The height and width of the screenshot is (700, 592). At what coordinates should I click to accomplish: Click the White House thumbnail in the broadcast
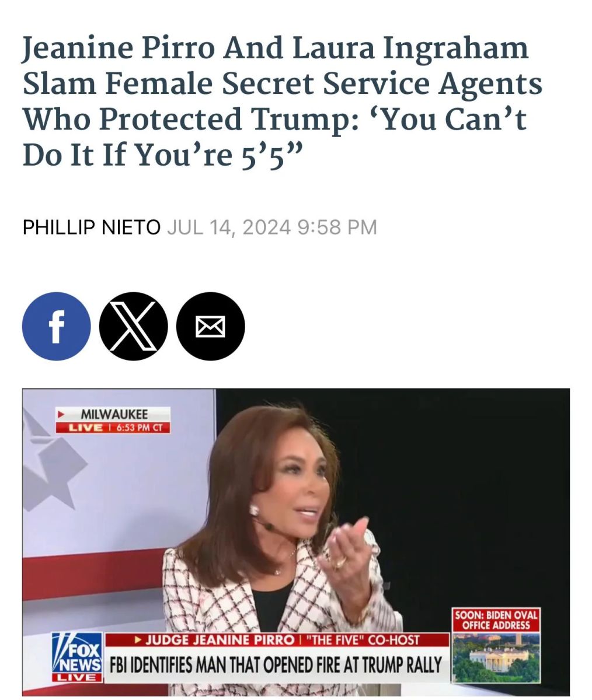pyautogui.click(x=496, y=658)
